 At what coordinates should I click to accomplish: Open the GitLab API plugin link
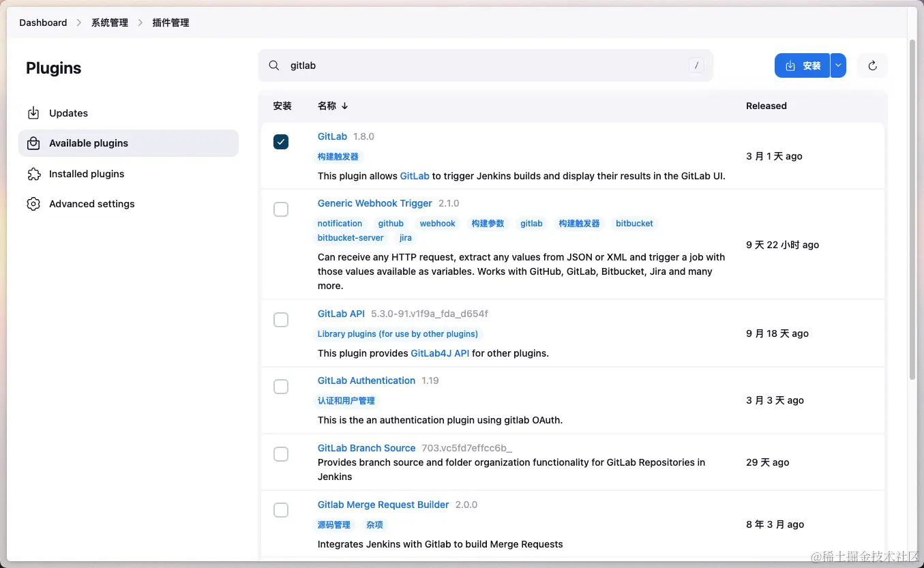341,314
